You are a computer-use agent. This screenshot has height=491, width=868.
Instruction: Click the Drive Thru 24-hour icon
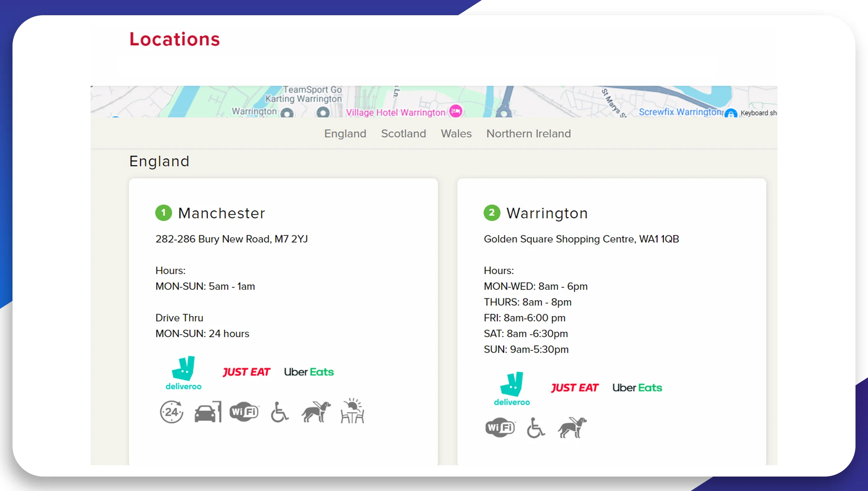tap(171, 412)
